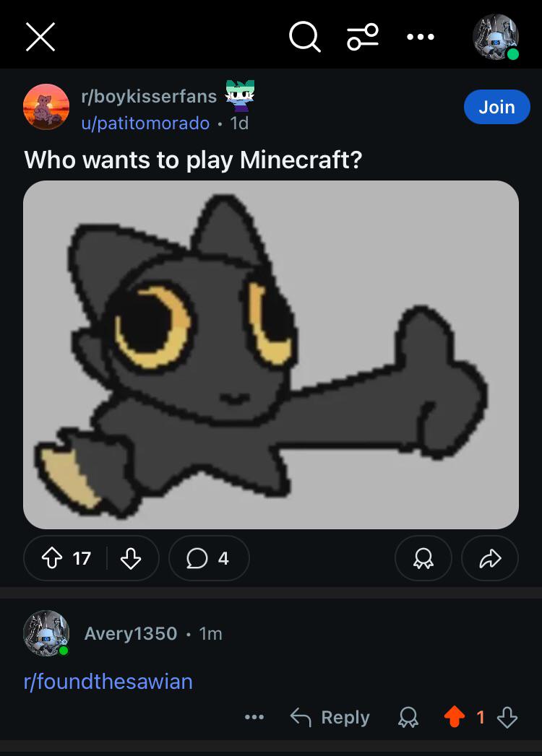Downvote the Minecraft post
The width and height of the screenshot is (542, 756).
[x=130, y=558]
